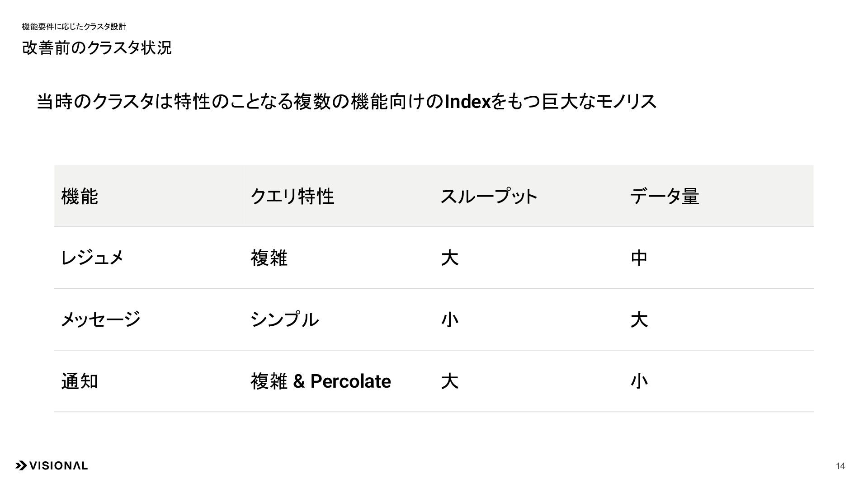Screen dimensions: 868x488
Task: Click the slide page number 14
Action: [x=840, y=466]
